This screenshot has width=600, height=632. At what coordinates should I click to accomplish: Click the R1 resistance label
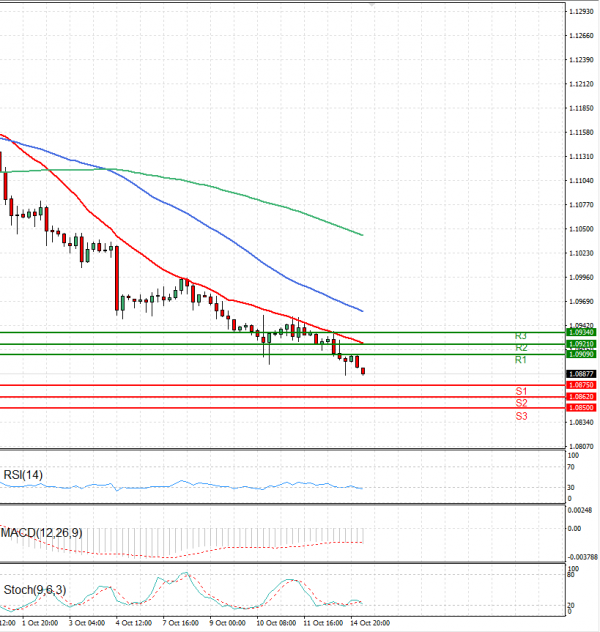point(521,360)
